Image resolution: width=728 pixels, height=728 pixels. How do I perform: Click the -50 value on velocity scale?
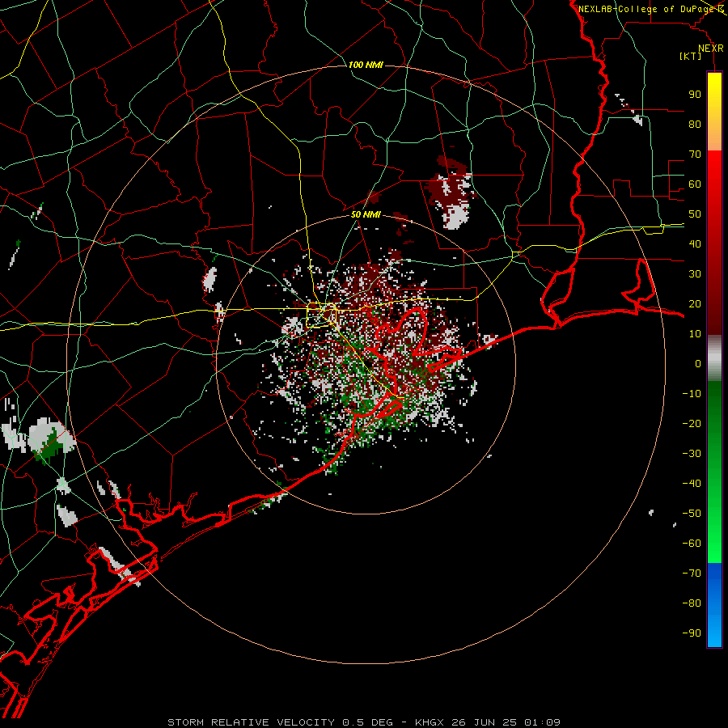(692, 514)
